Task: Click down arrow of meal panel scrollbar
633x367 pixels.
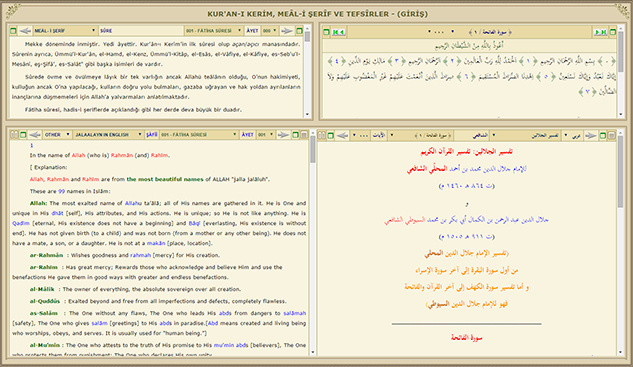Action: (x=308, y=115)
